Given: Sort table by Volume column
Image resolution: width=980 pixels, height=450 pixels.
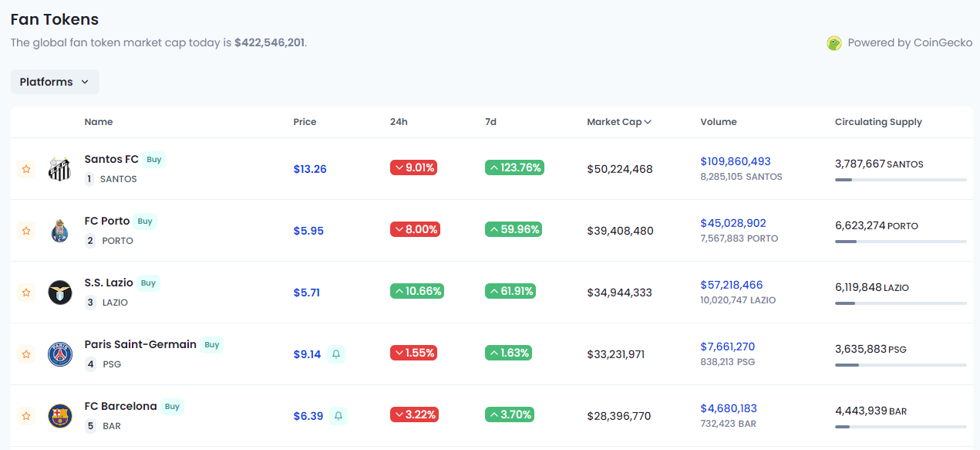Looking at the screenshot, I should (719, 122).
